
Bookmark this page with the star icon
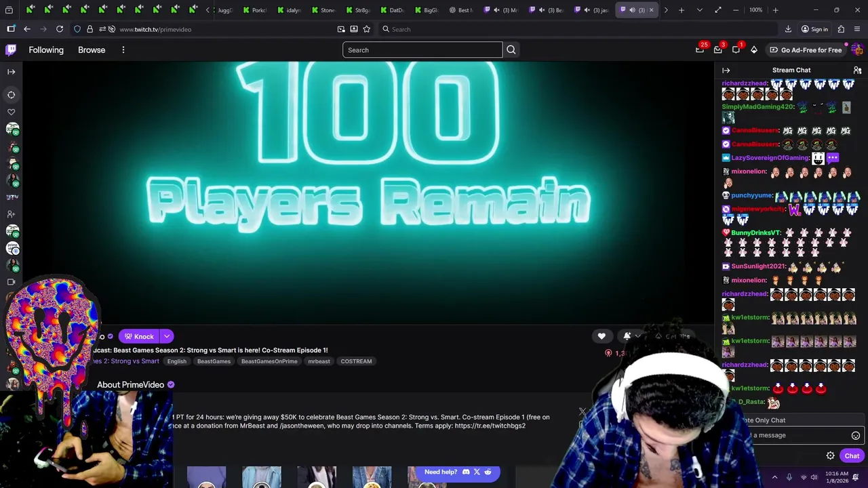(x=367, y=29)
